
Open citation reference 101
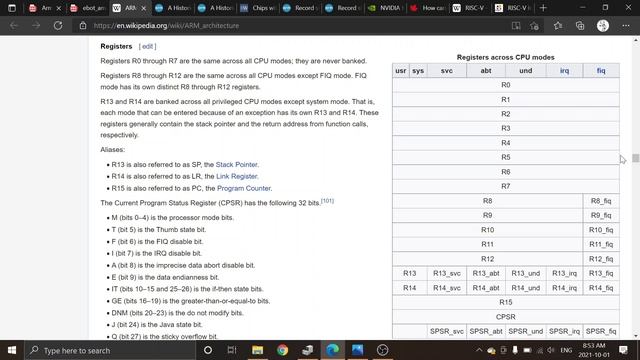(x=327, y=201)
